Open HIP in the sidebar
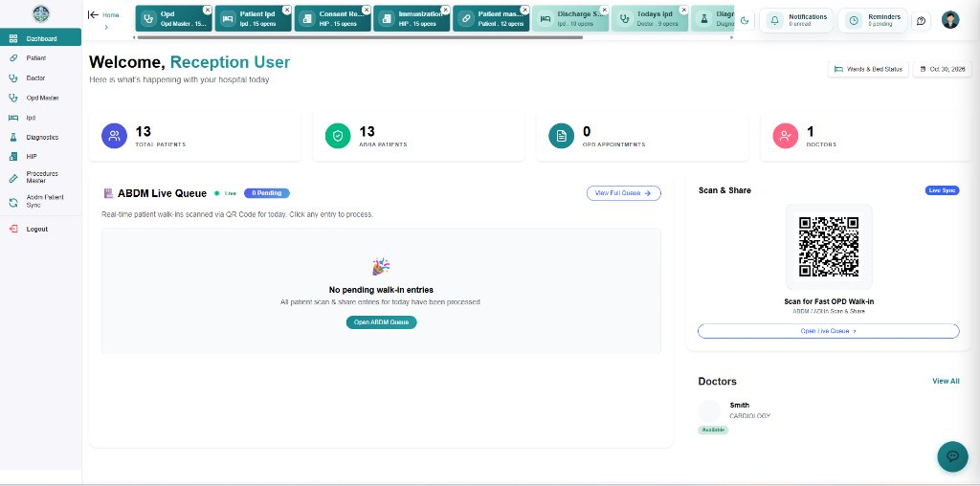980x486 pixels. coord(40,157)
